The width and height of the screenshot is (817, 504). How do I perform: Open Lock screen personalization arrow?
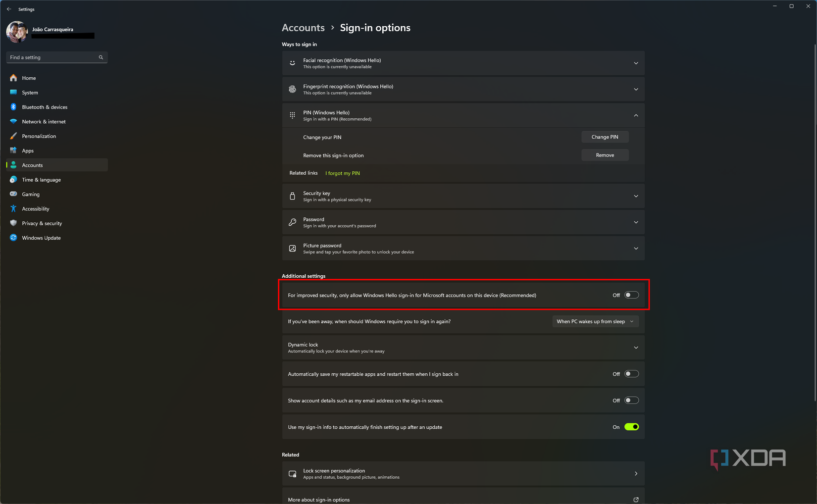click(636, 474)
